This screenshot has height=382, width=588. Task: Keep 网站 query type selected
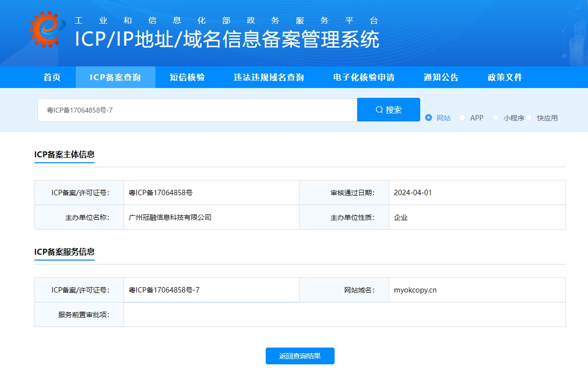point(429,118)
